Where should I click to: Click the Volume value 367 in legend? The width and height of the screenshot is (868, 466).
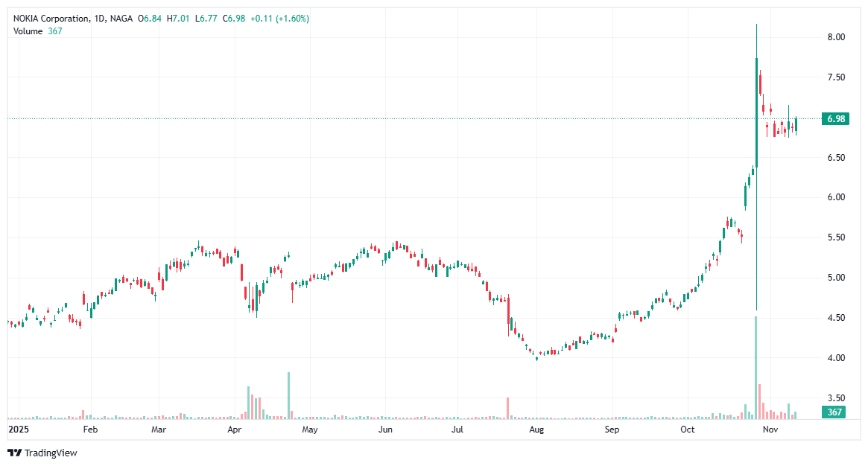click(x=54, y=31)
